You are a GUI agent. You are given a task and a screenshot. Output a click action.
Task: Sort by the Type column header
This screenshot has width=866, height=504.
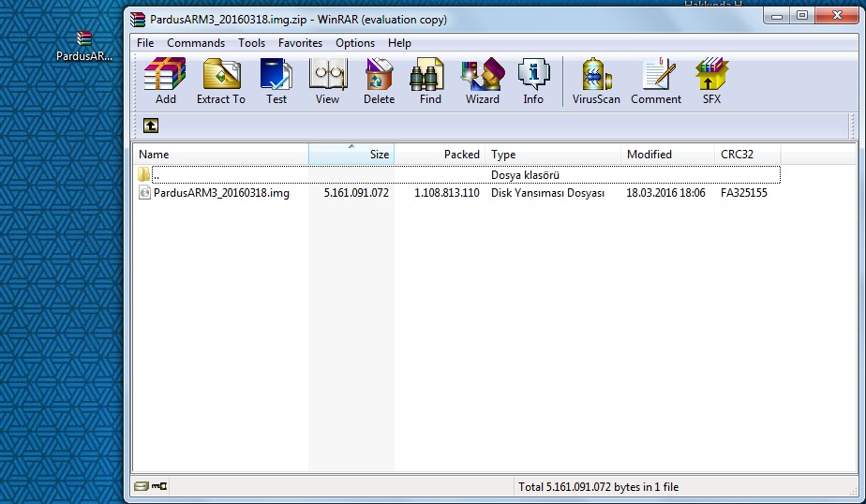click(553, 155)
